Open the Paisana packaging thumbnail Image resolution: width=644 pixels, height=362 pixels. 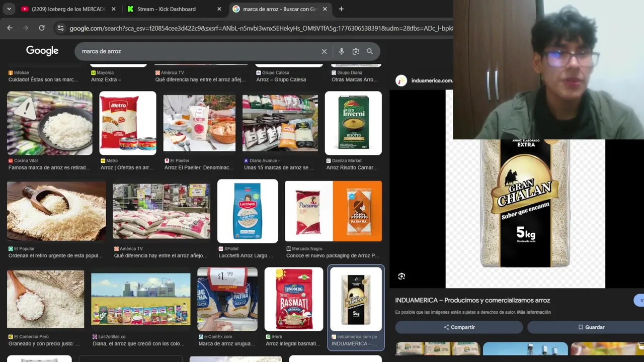334,211
